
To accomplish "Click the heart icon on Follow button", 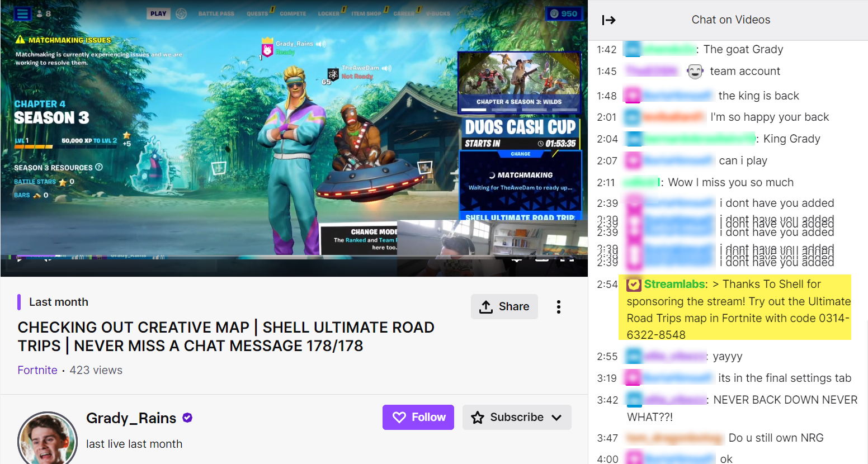I will point(399,418).
